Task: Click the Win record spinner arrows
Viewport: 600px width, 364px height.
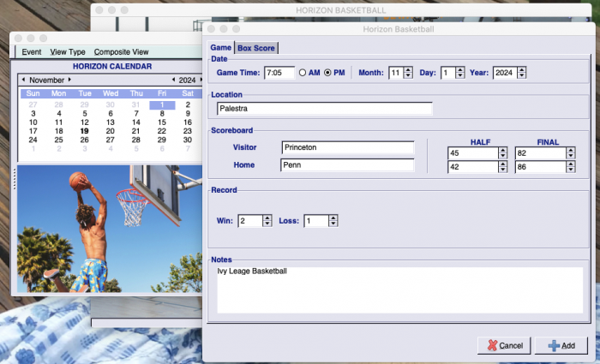Action: (x=267, y=221)
